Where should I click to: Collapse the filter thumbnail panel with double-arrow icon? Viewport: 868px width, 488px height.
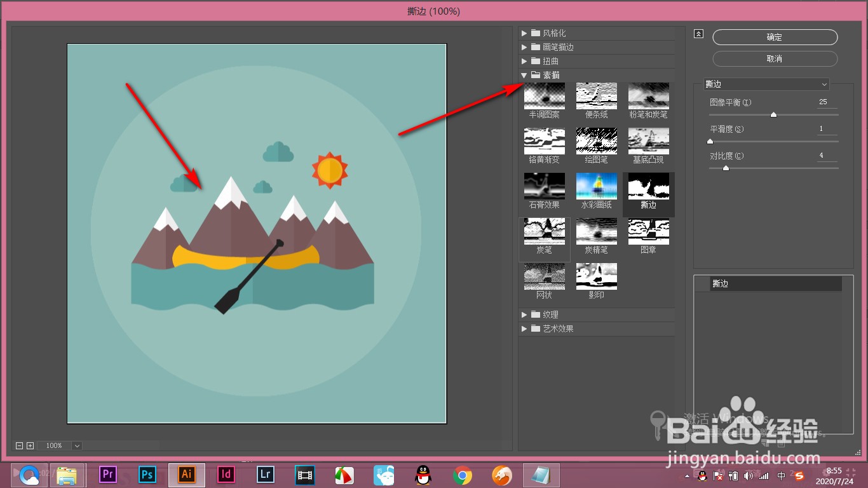698,34
